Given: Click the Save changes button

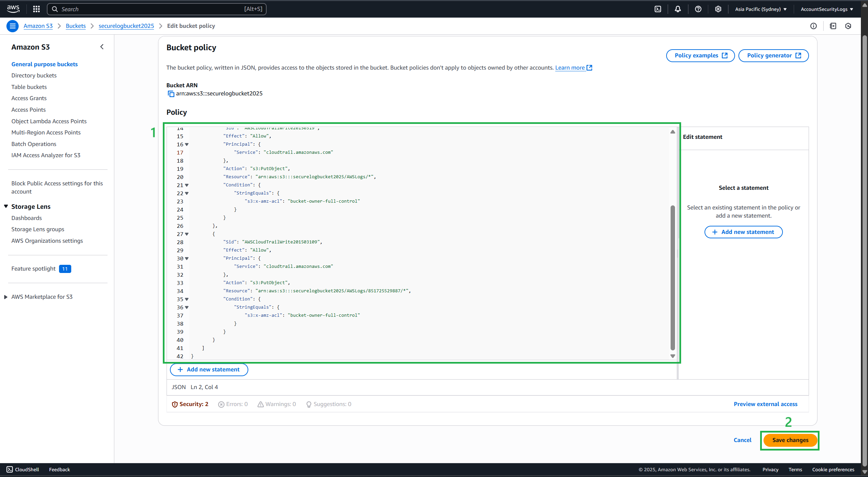Looking at the screenshot, I should click(790, 440).
